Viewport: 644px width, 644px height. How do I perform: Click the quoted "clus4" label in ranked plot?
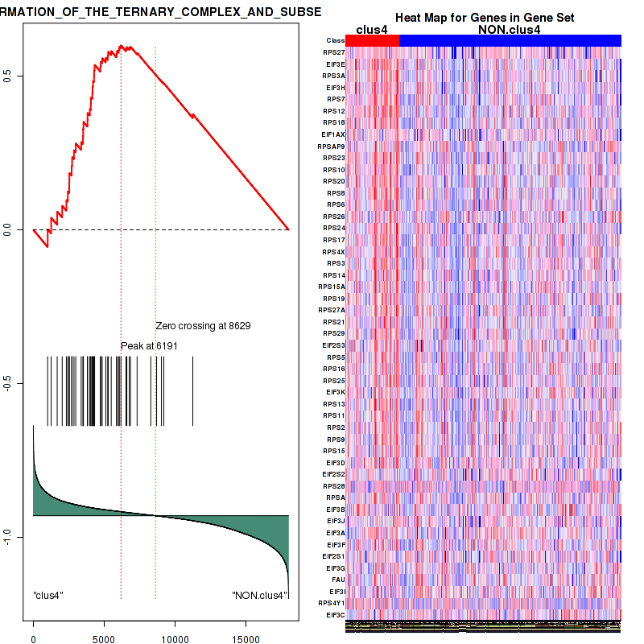pyautogui.click(x=48, y=595)
